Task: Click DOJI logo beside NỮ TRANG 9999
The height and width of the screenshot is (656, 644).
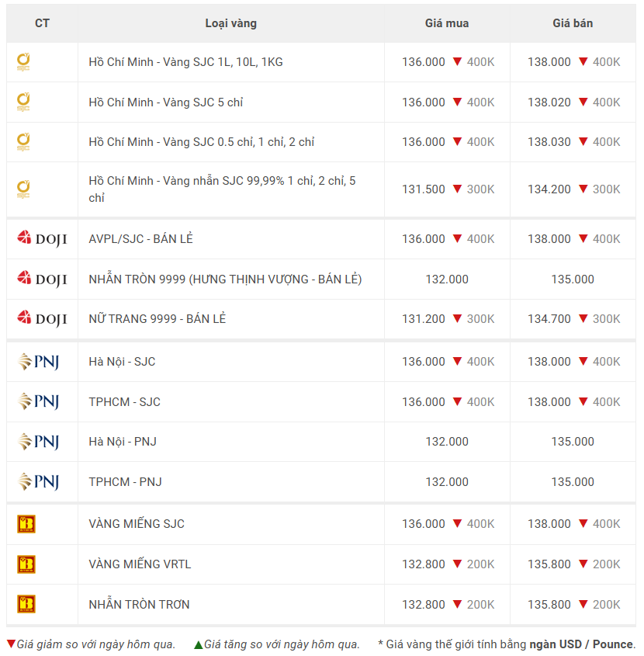Action: tap(42, 318)
